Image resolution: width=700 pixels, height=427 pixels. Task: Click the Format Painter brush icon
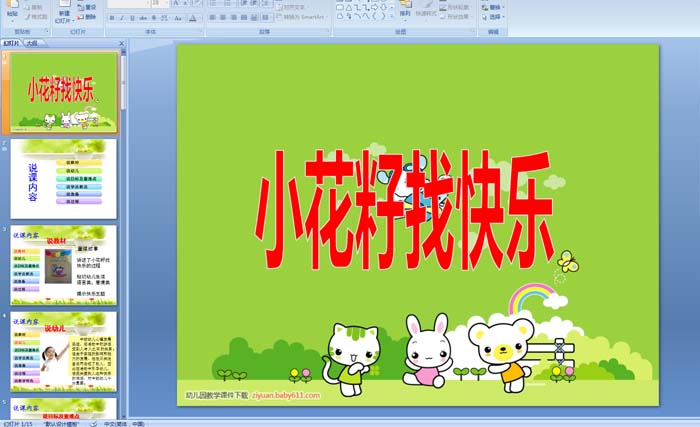click(28, 17)
